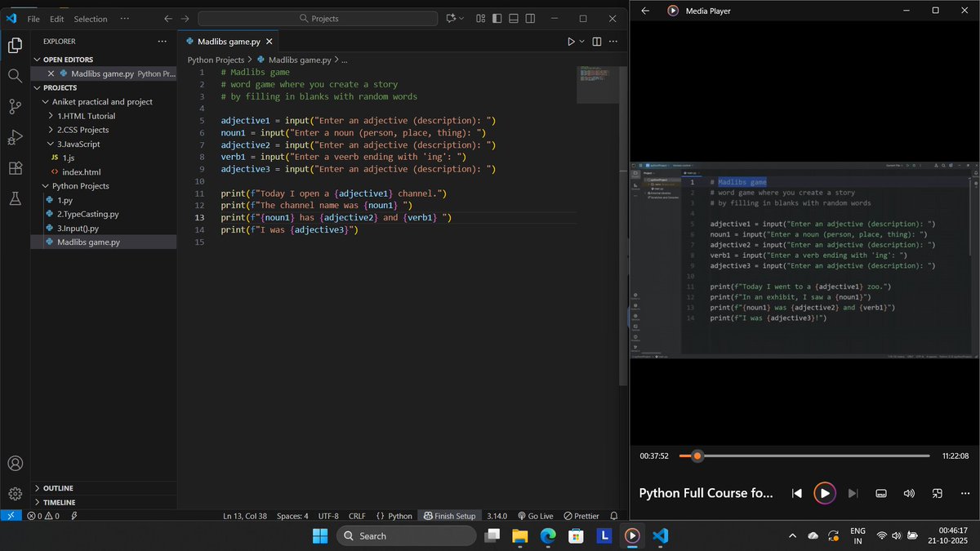980x551 pixels.
Task: Skip to previous track in Media Player
Action: [797, 493]
